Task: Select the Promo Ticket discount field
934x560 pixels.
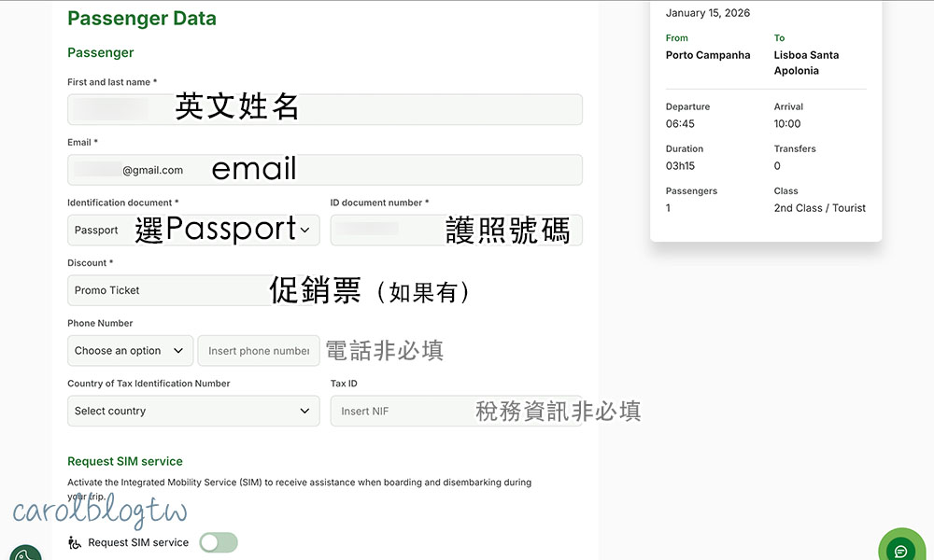Action: click(168, 290)
